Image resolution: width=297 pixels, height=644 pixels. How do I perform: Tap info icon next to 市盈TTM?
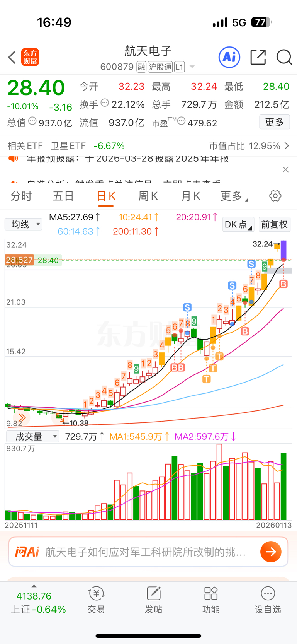181,121
